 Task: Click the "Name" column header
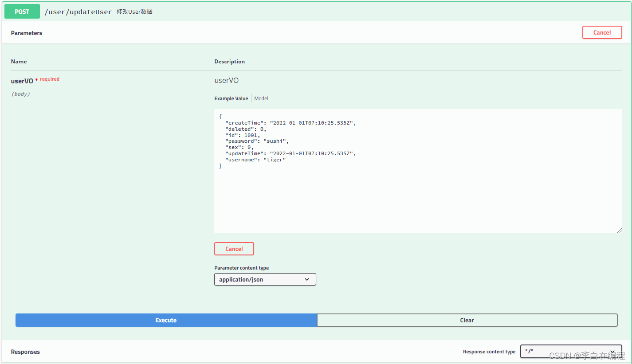click(x=19, y=62)
